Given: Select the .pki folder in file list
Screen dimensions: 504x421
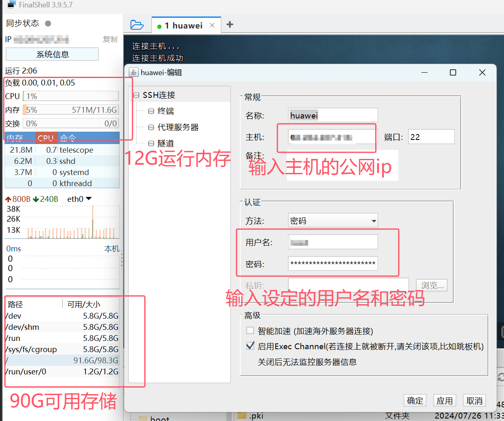Looking at the screenshot, I should click(256, 416).
